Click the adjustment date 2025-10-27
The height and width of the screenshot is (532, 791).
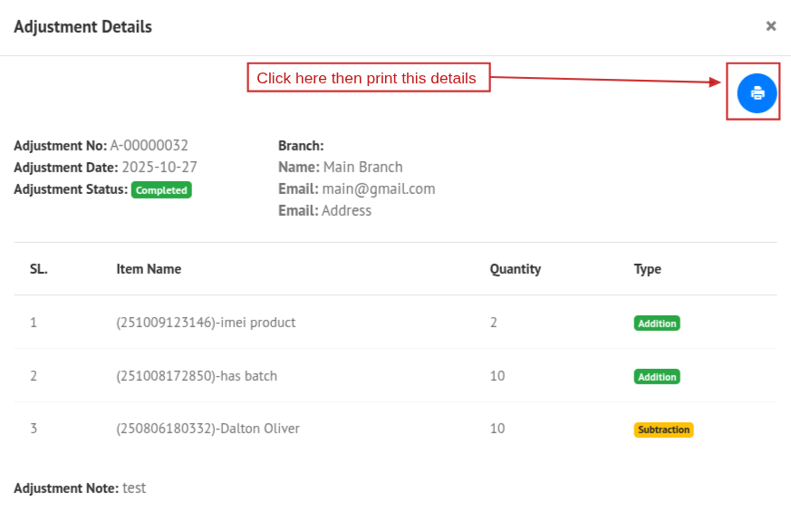coord(159,167)
